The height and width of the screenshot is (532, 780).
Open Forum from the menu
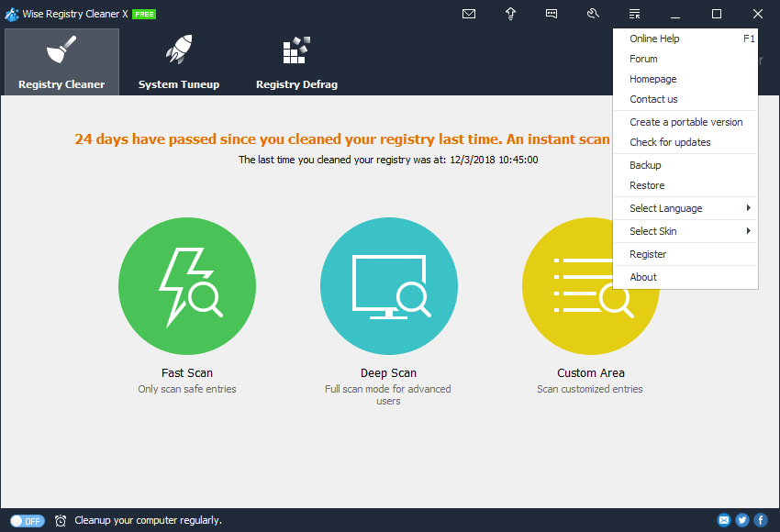[685, 59]
